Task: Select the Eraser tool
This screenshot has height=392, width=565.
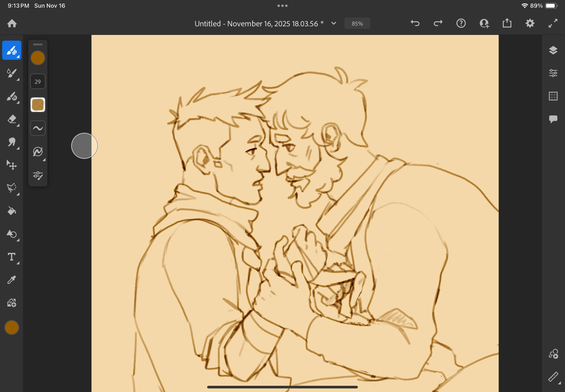Action: point(12,119)
